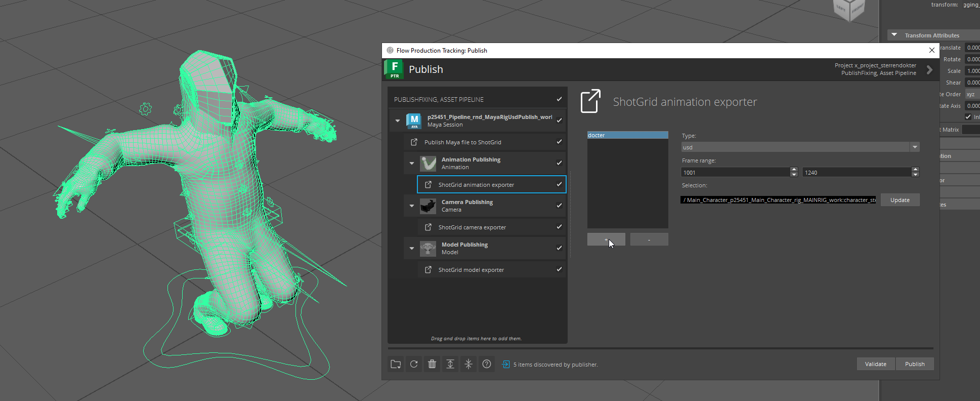The image size is (980, 401).
Task: Increase the start frame 1001 stepper
Action: click(794, 170)
